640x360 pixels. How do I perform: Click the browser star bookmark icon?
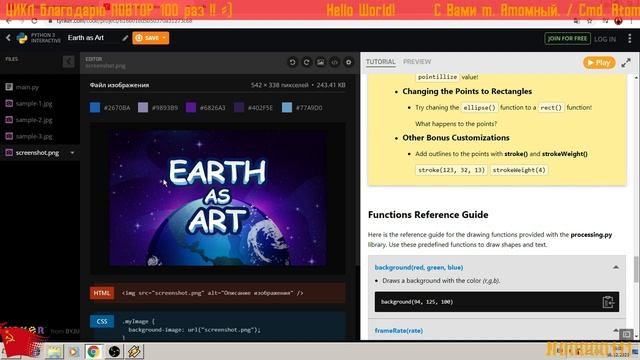click(589, 21)
